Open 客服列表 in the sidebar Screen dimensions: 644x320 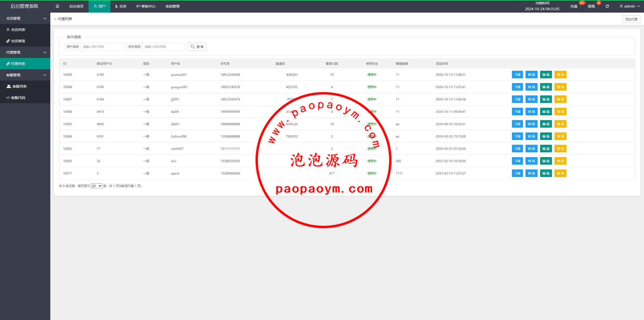19,86
